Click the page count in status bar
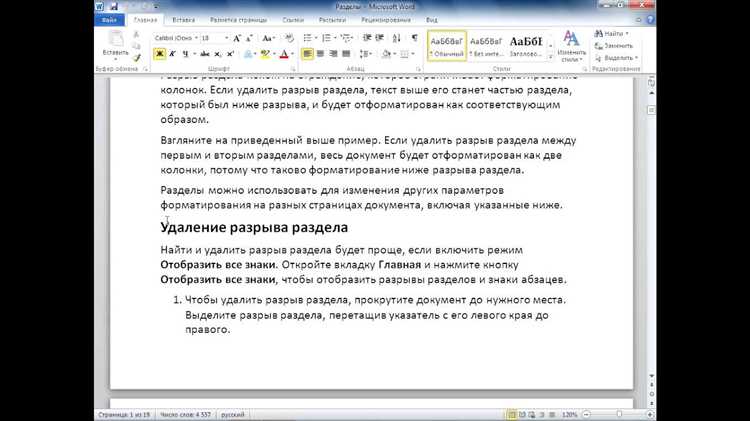 click(x=124, y=415)
